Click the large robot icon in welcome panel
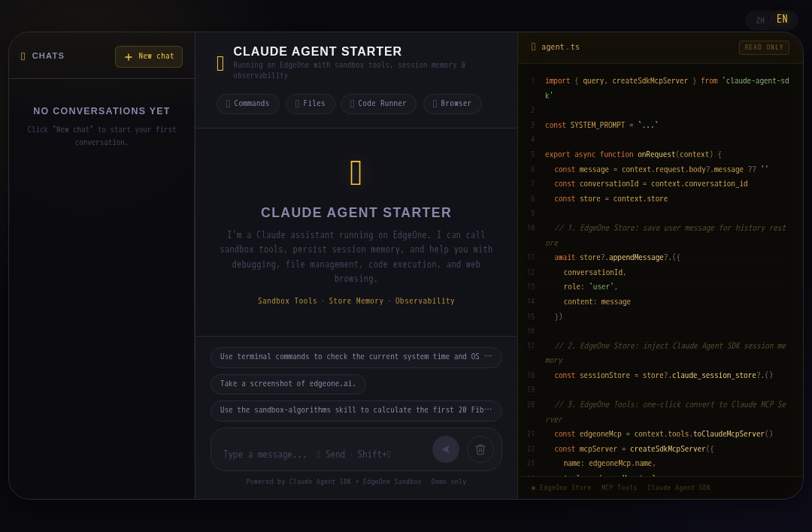The width and height of the screenshot is (812, 532). coord(356,173)
